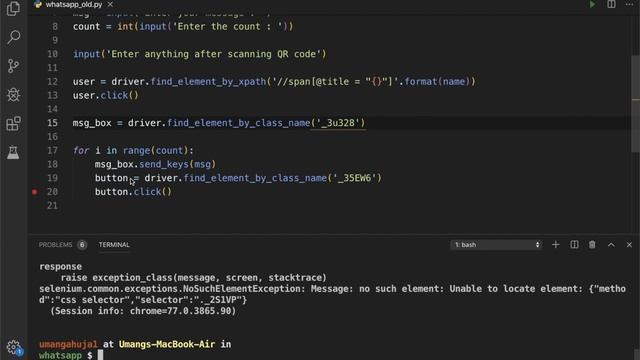The image size is (640, 360).
Task: Click send_keys on line 18
Action: pyautogui.click(x=164, y=164)
